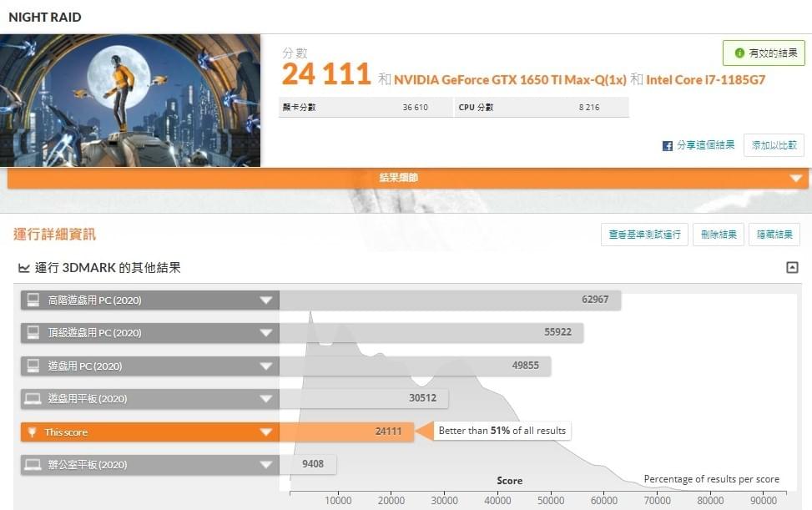The height and width of the screenshot is (510, 812).
Task: Click the 刪除結果 delete button
Action: [719, 235]
